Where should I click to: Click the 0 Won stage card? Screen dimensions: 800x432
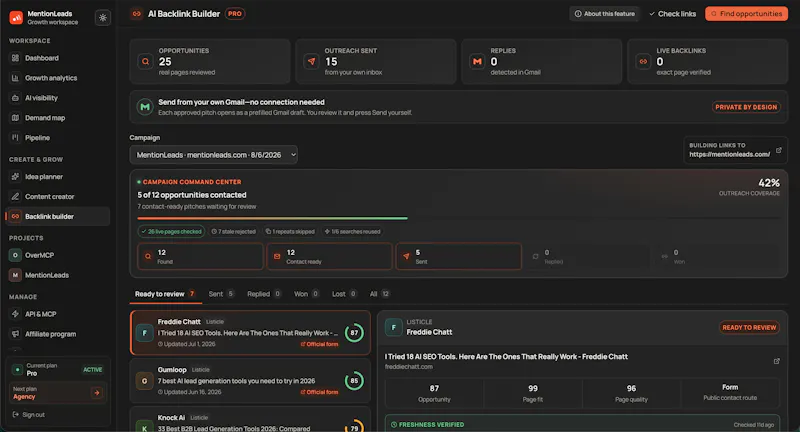point(717,256)
